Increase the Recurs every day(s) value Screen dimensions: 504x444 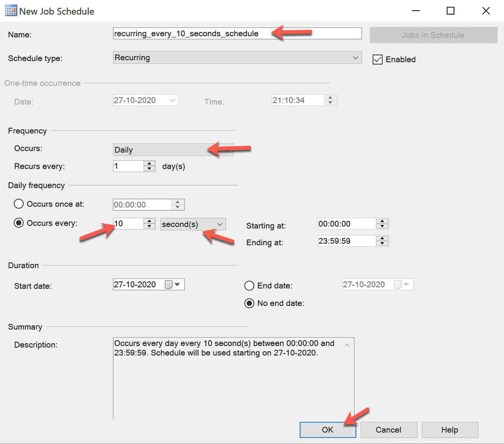pos(149,163)
